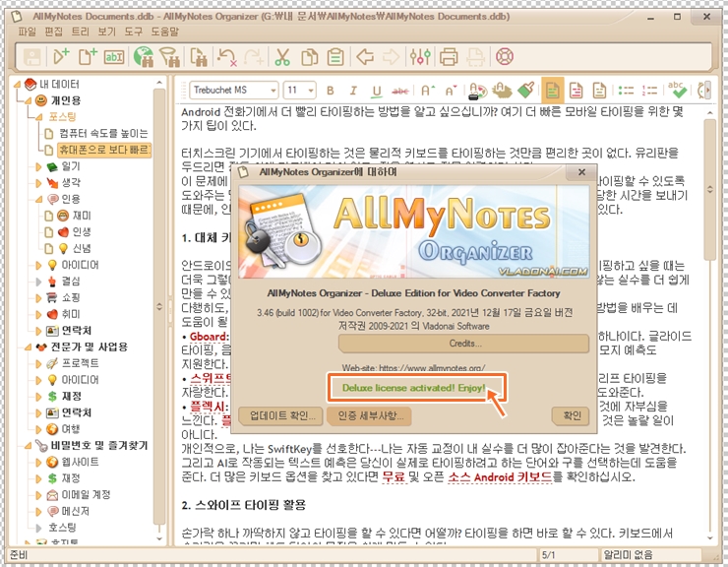The image size is (728, 567).
Task: Pick highlight color with the marker icon
Action: (502, 91)
